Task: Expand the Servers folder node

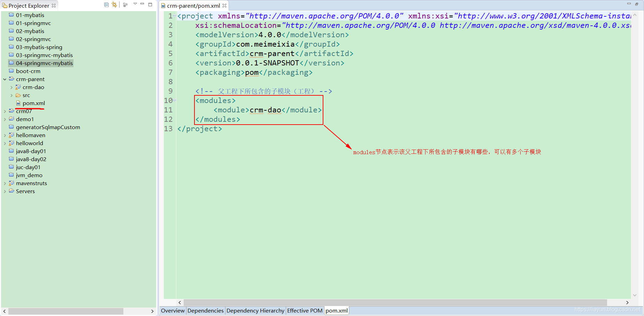Action: point(5,191)
